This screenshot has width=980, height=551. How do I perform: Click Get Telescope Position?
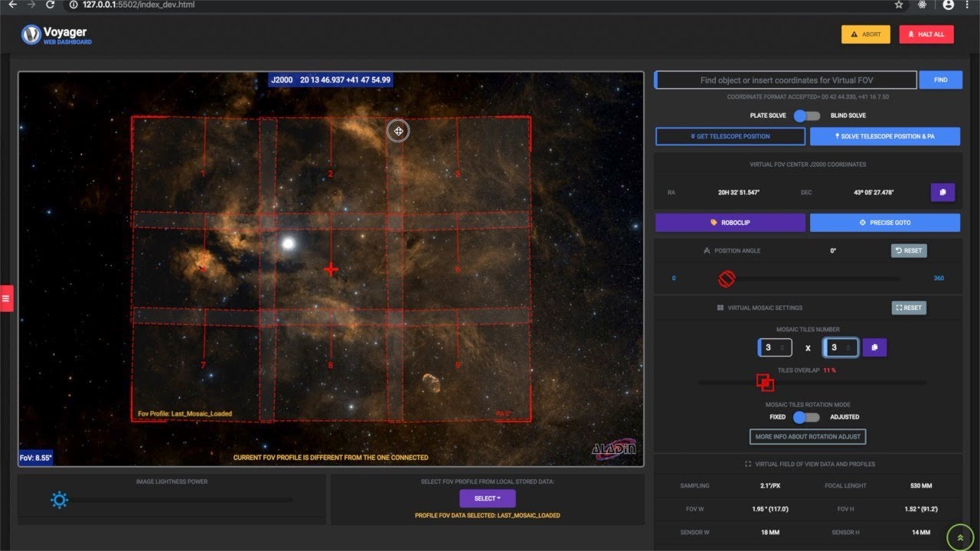click(730, 136)
